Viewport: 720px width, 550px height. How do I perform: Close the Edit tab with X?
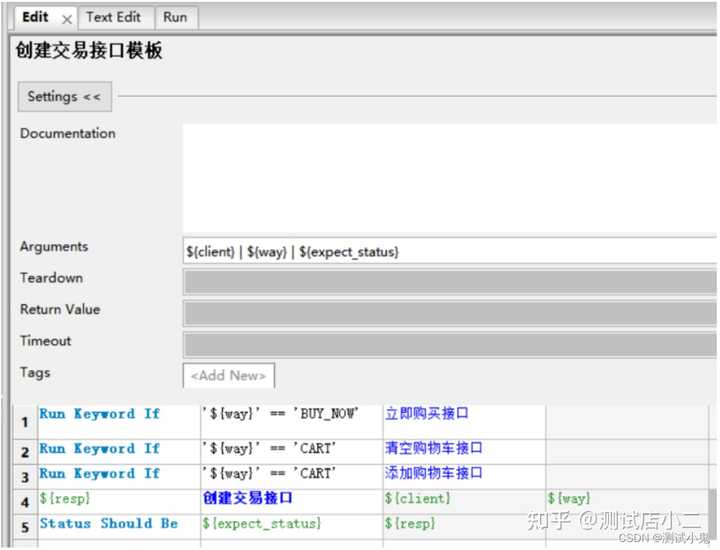click(67, 20)
